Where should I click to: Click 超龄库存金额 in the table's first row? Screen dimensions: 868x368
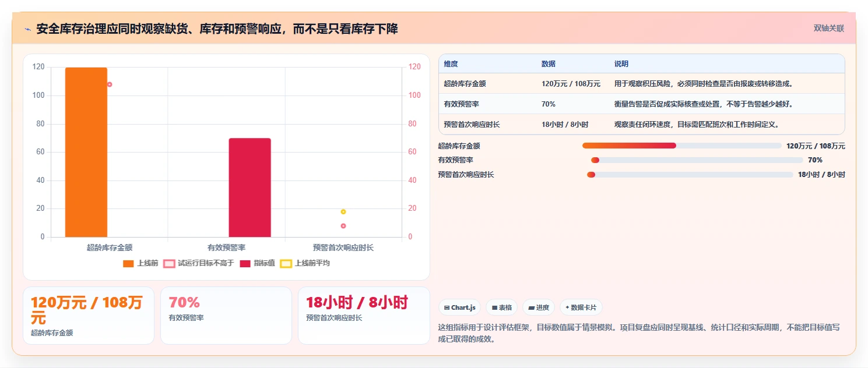[x=465, y=84]
